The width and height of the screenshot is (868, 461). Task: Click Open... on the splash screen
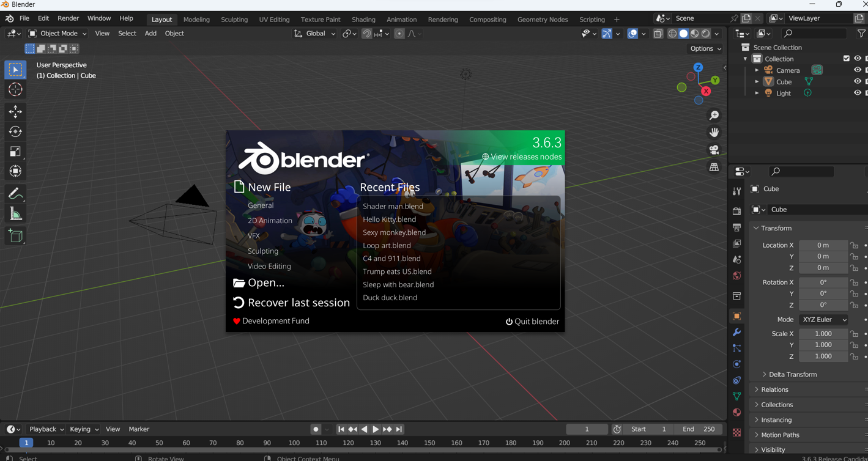coord(259,282)
